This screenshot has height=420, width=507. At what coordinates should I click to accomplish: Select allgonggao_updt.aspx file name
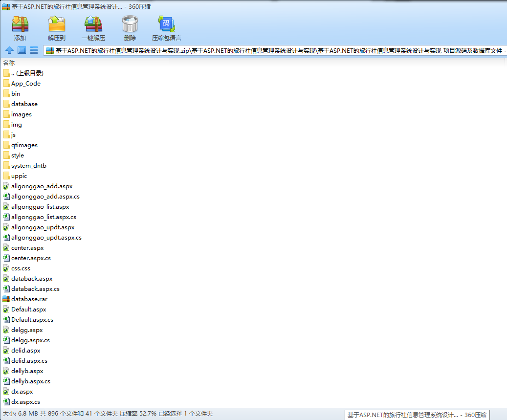coord(43,227)
